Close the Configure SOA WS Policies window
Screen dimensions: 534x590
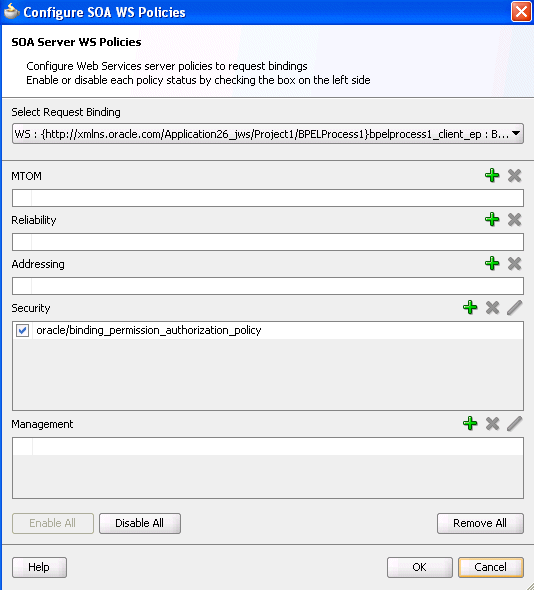pyautogui.click(x=521, y=12)
